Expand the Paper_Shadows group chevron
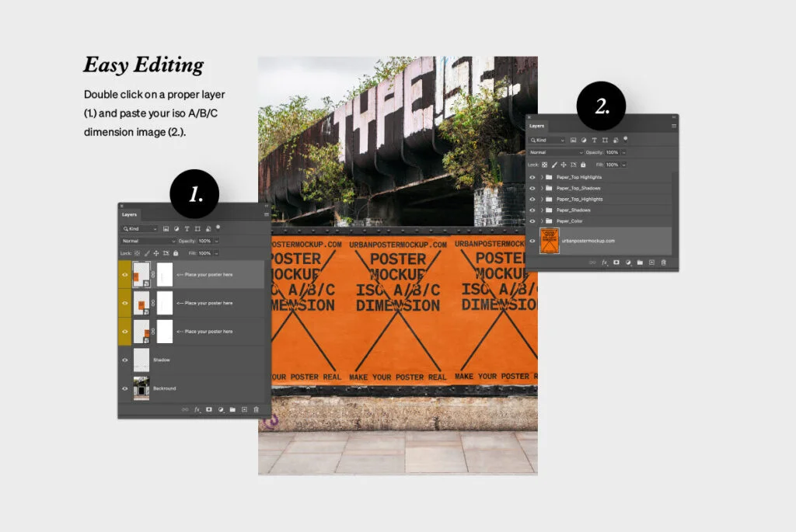796x532 pixels. (x=542, y=210)
